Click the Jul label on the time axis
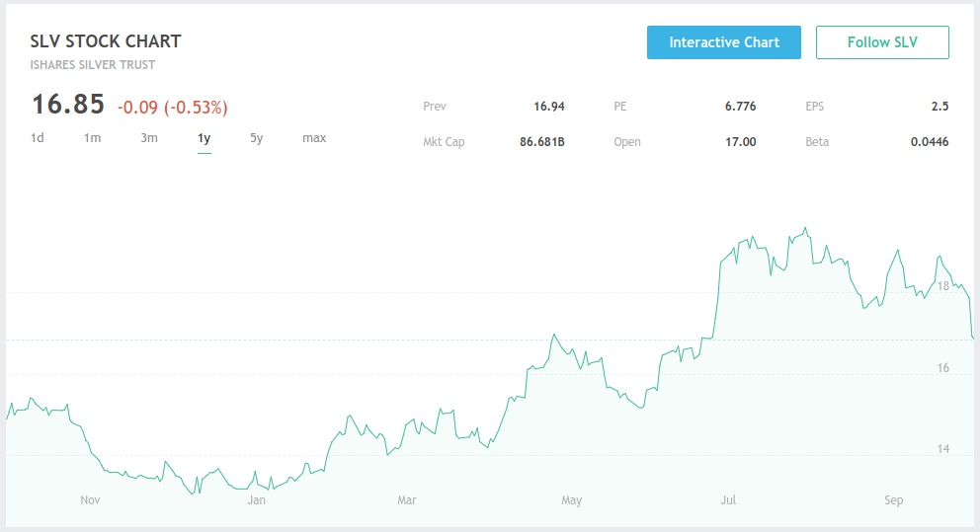The image size is (980, 532). (728, 500)
